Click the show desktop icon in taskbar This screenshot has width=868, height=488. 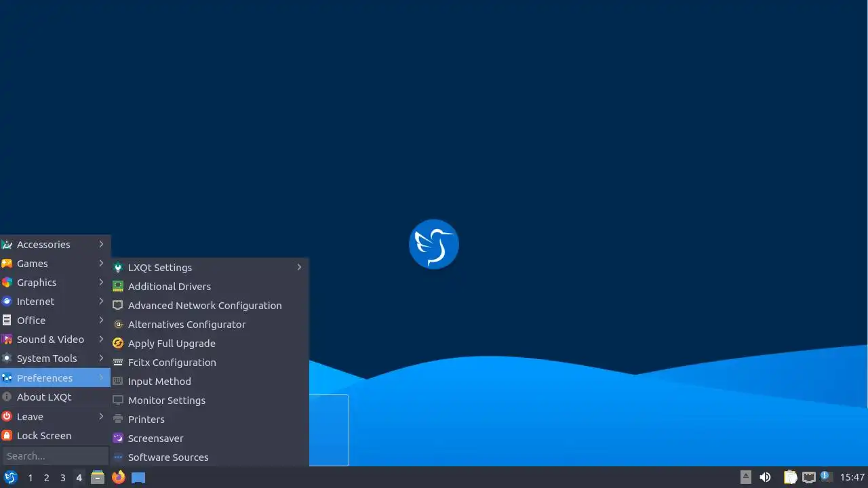pos(138,478)
